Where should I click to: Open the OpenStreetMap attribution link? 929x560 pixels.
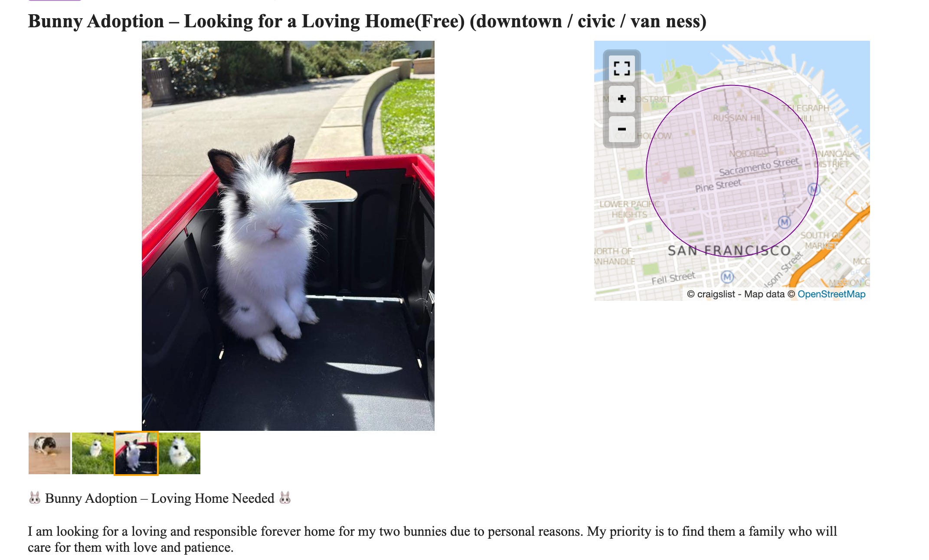tap(831, 294)
